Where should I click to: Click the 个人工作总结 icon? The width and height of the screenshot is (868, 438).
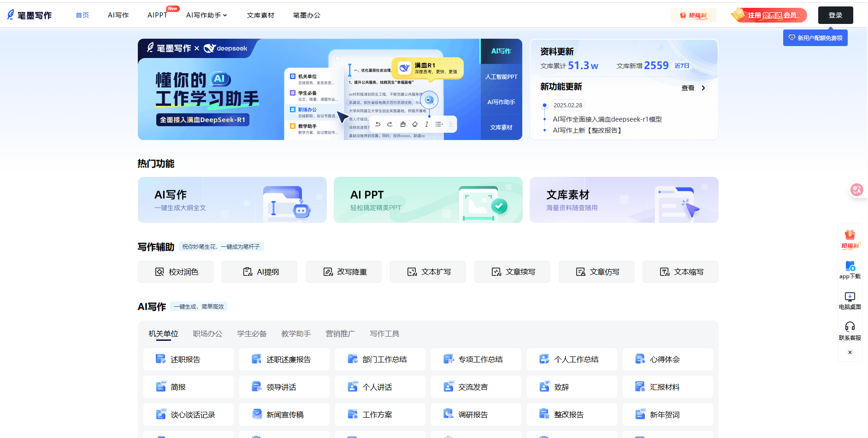pos(544,359)
